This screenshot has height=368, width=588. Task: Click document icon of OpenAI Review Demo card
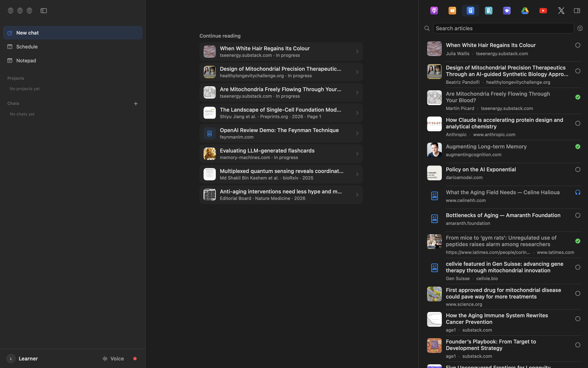[209, 133]
